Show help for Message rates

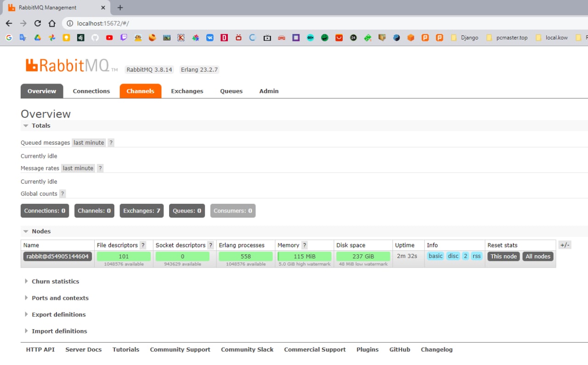click(100, 168)
